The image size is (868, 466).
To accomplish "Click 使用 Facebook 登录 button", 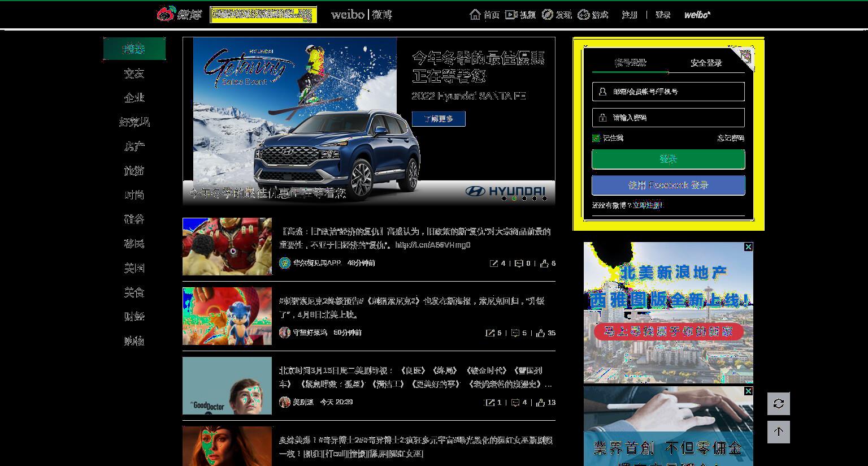I will pos(669,185).
